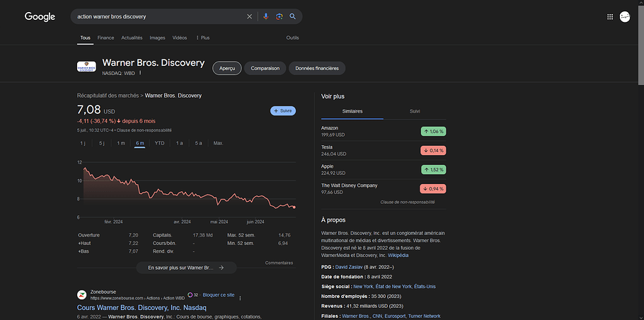Click arrow in En savoir plus button
The image size is (644, 320).
[x=221, y=268]
